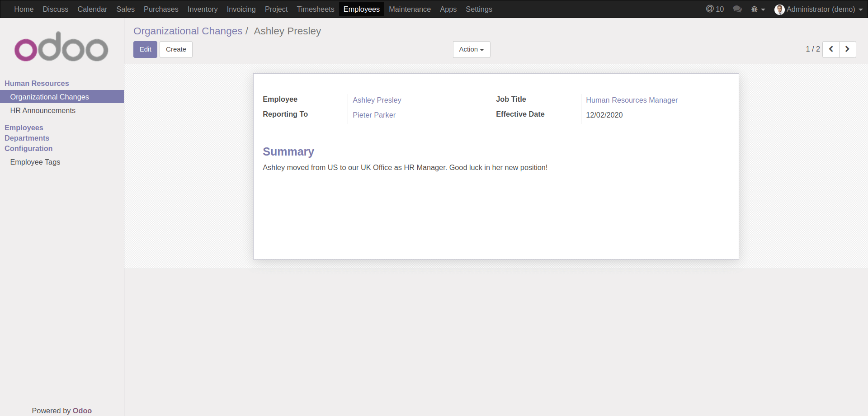Go to the previous record arrow
Screen dimensions: 868x416
tap(831, 49)
